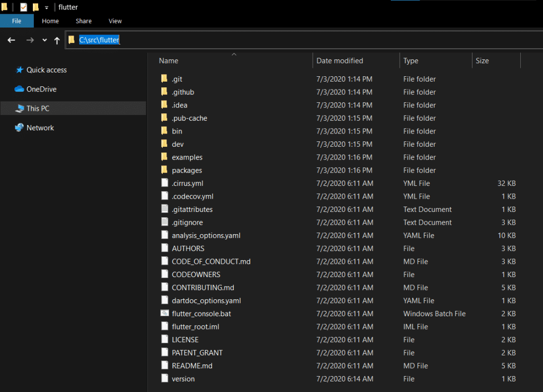
Task: Go back using the Back arrow
Action: [x=12, y=40]
